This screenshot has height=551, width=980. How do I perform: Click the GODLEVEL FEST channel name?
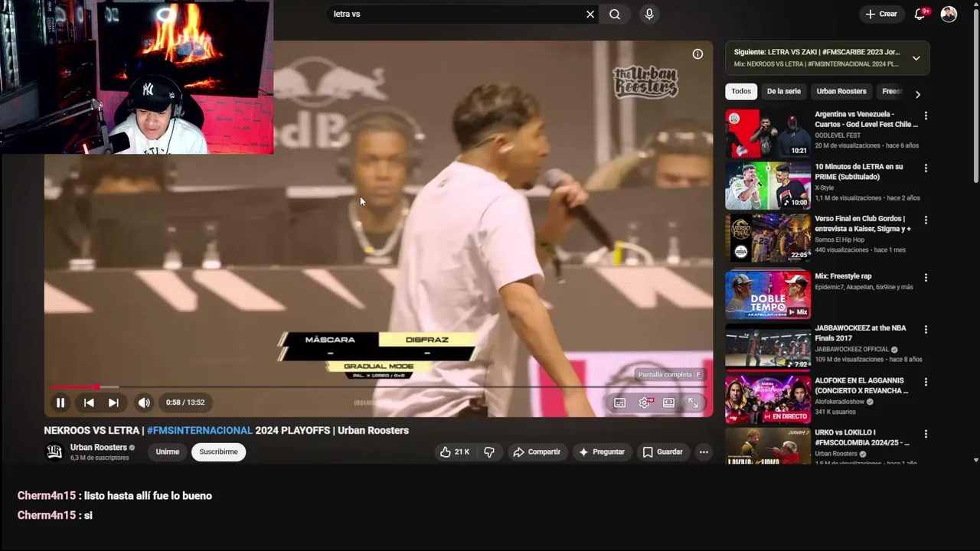[x=838, y=135]
